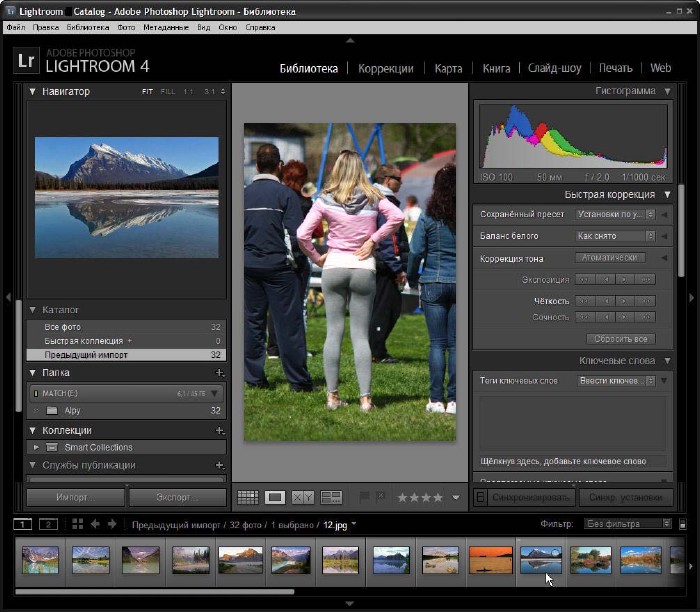700x612 pixels.
Task: Click the Импорт button
Action: point(76,497)
